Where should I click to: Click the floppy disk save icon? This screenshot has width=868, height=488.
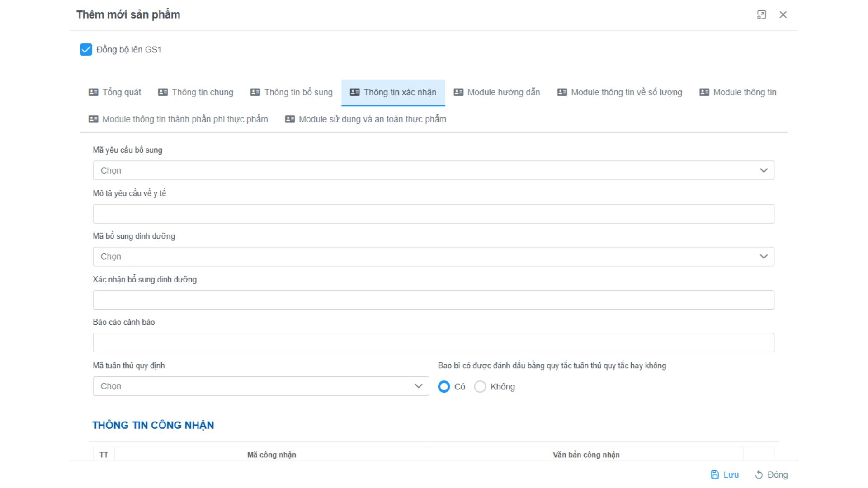coord(715,474)
